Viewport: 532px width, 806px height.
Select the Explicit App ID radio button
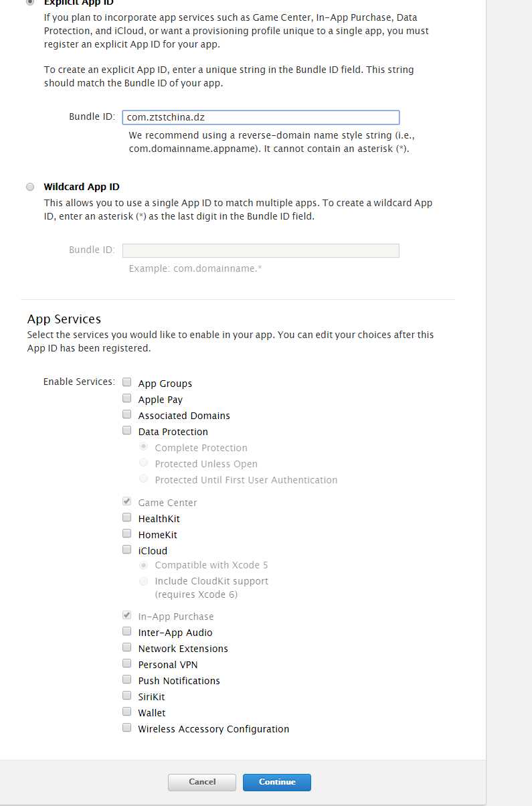pyautogui.click(x=30, y=3)
